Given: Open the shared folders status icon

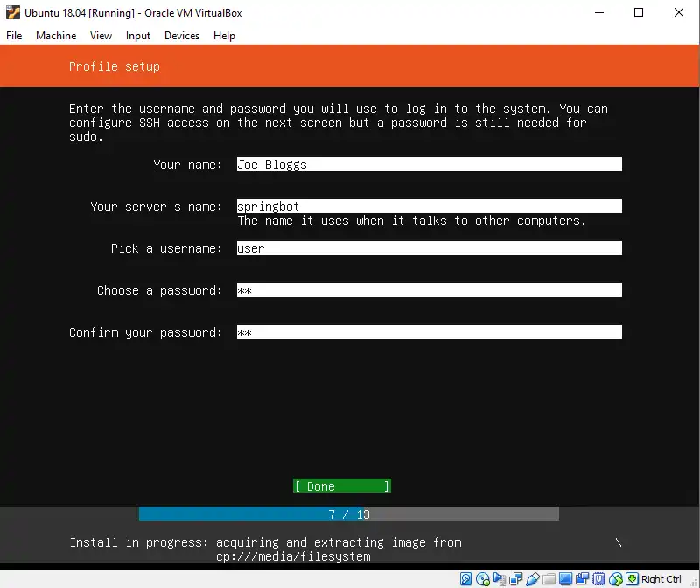Looking at the screenshot, I should [x=549, y=579].
